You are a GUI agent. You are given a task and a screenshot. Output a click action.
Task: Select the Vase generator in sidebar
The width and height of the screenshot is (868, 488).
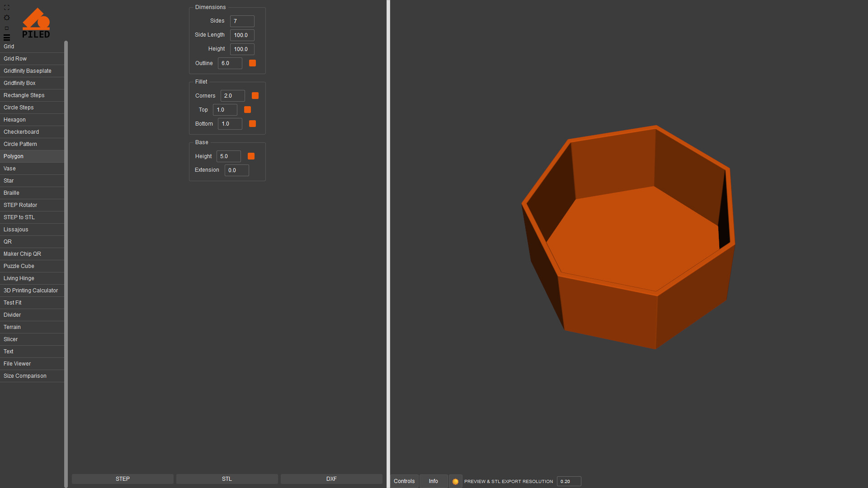click(9, 169)
